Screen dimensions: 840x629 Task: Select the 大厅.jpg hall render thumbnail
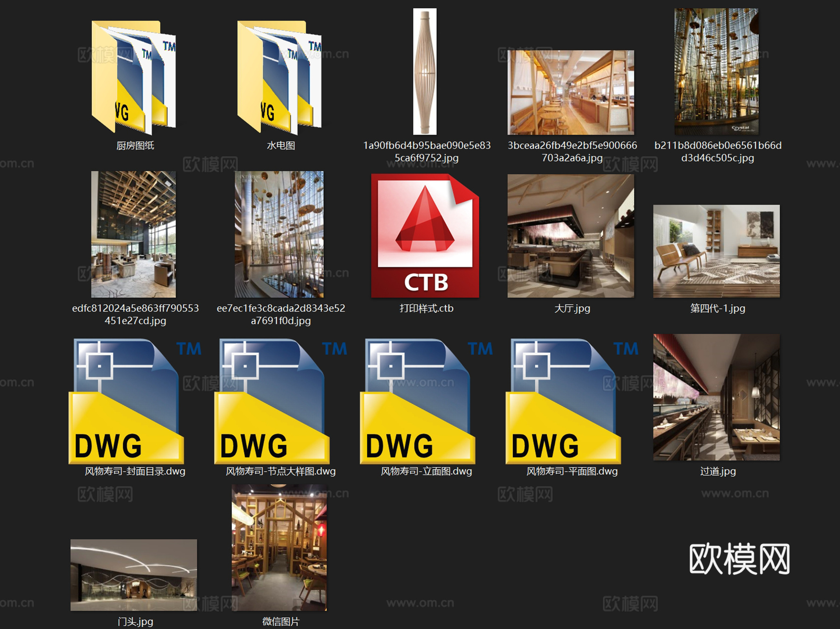(x=571, y=236)
